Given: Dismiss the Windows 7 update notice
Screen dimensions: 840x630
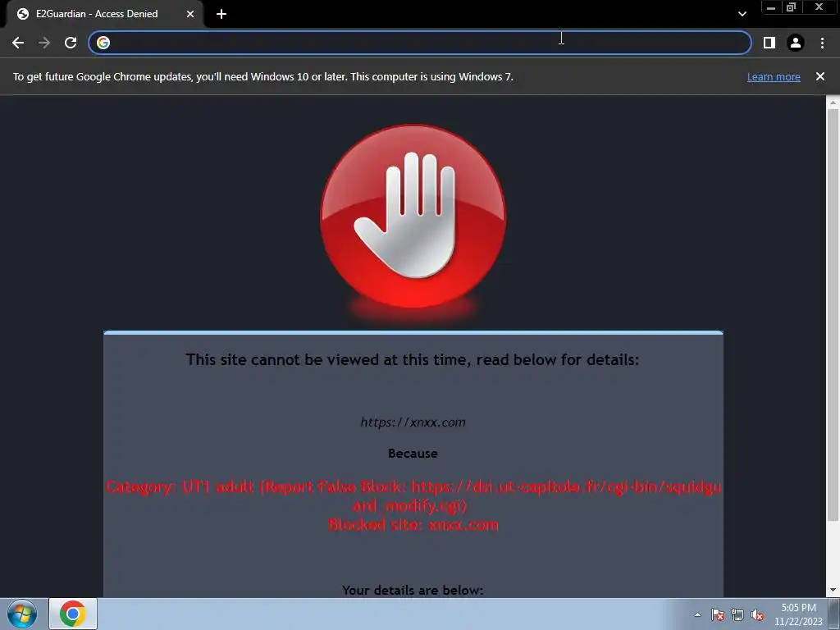Looking at the screenshot, I should pos(819,76).
